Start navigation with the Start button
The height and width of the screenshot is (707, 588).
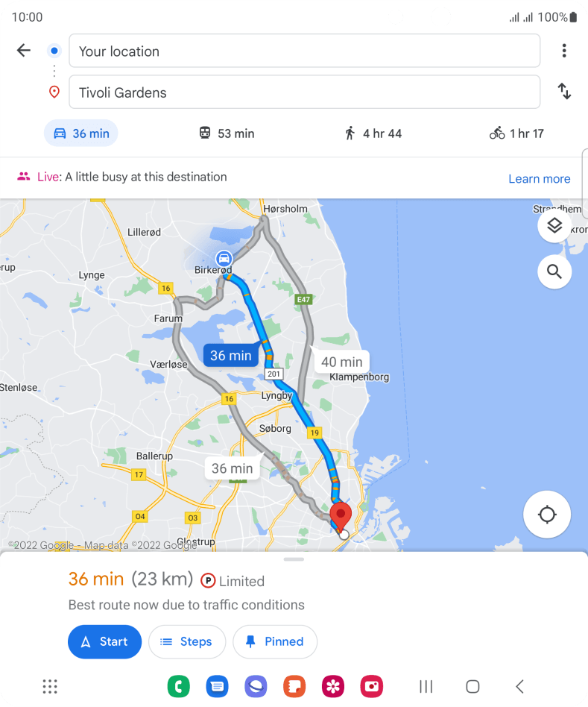pyautogui.click(x=104, y=641)
